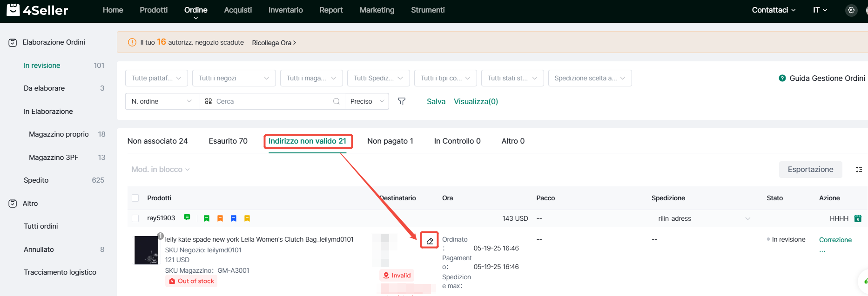Click the row density icon beside Esportazione
Screen dimensions: 868x296
coord(859,170)
